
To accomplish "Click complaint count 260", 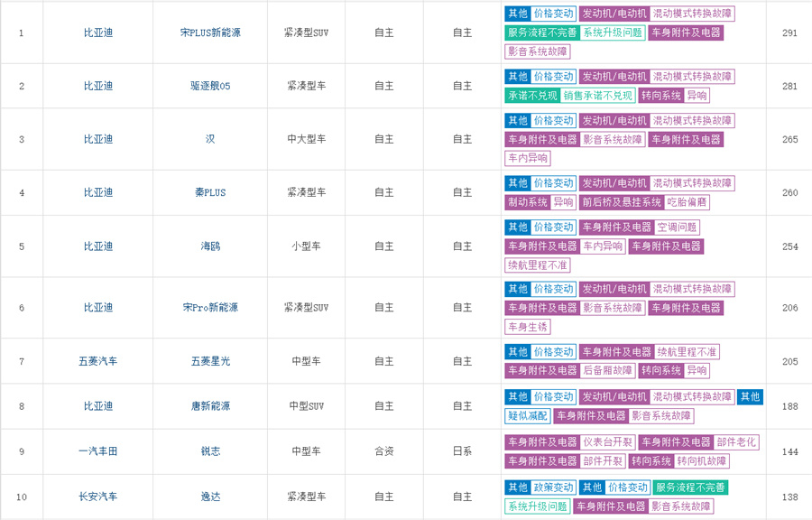I will [x=789, y=192].
